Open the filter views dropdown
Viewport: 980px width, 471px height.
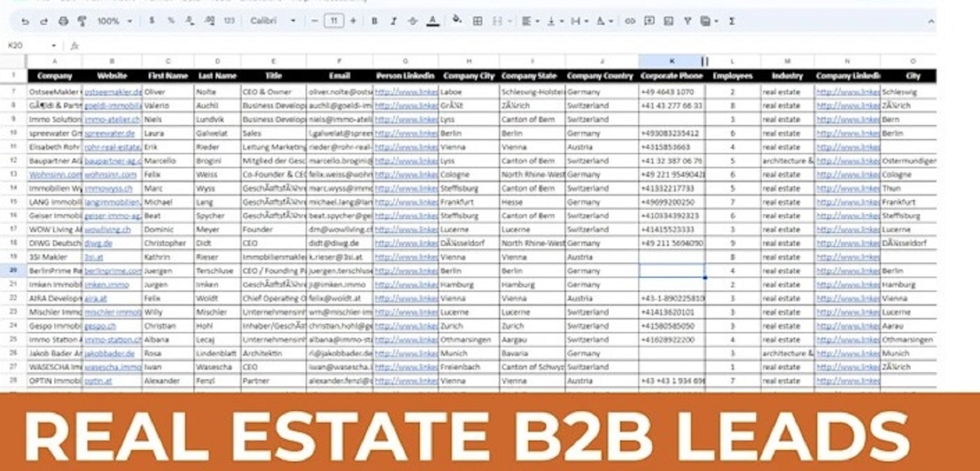pos(709,21)
